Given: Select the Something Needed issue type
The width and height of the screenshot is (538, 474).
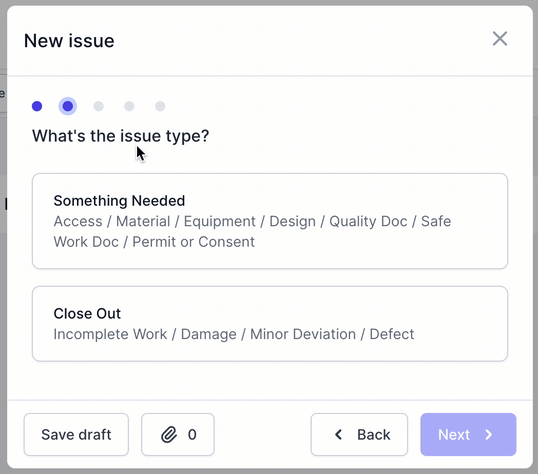Looking at the screenshot, I should point(270,221).
